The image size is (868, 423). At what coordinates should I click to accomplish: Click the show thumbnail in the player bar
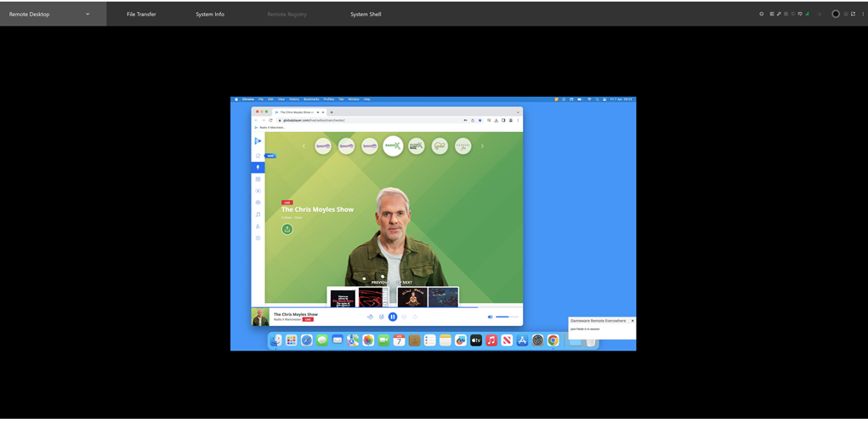pos(260,317)
